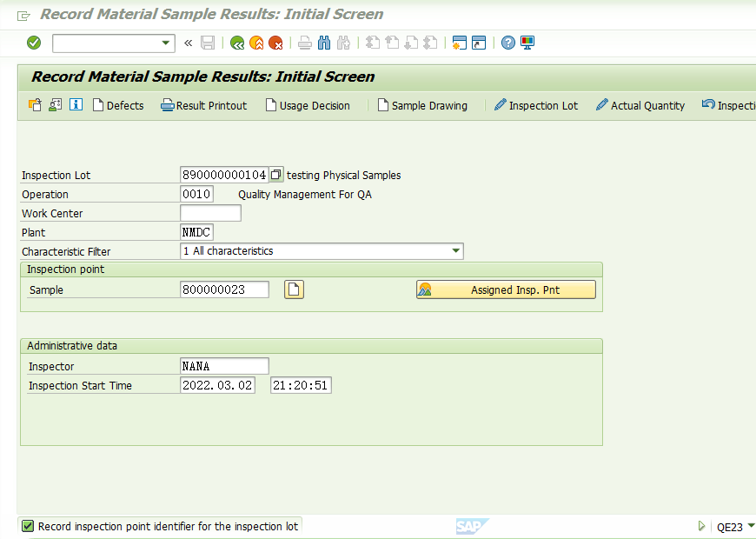Open the Characteristic Filter dropdown
The image size is (756, 539).
click(455, 251)
